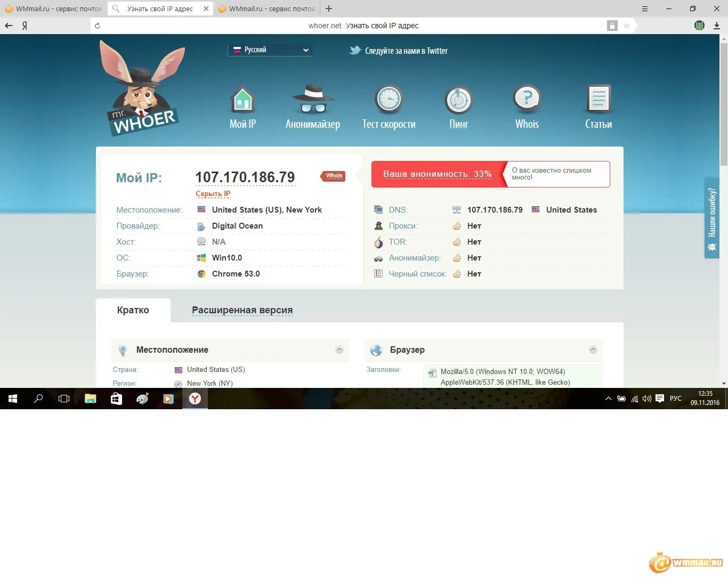Click the red Whois tag button
This screenshot has width=728, height=584.
[333, 175]
